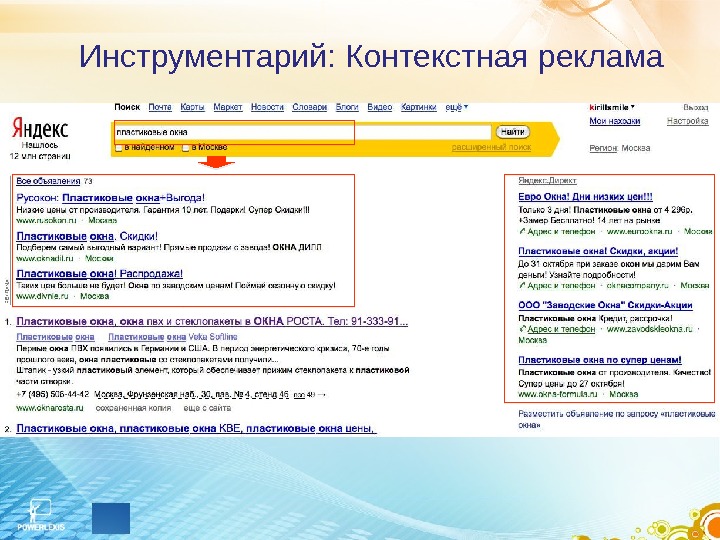Open the www.okna-formula.ru address link
This screenshot has width=720, height=540.
[x=558, y=394]
